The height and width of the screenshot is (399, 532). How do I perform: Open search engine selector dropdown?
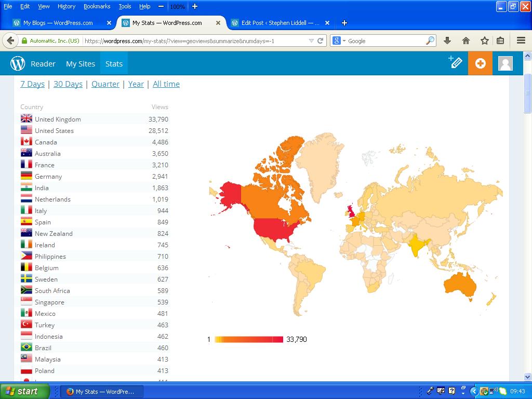click(339, 41)
